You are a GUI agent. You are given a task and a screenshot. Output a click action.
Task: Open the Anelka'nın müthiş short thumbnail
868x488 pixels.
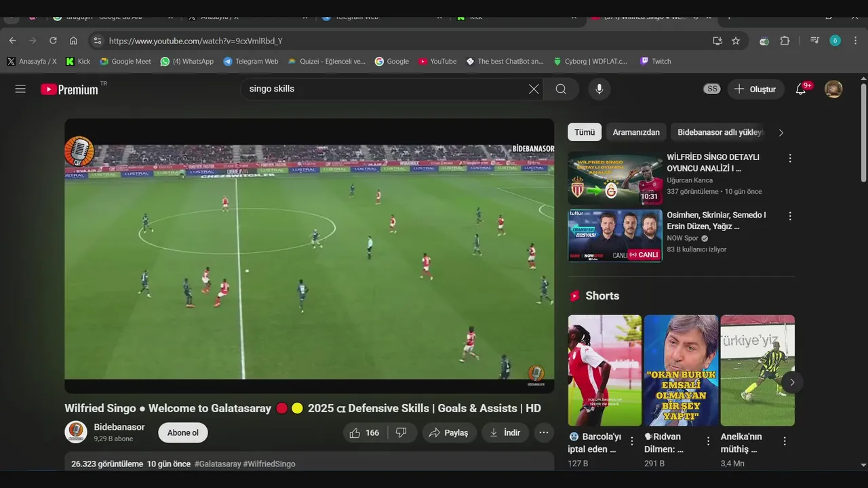[757, 370]
